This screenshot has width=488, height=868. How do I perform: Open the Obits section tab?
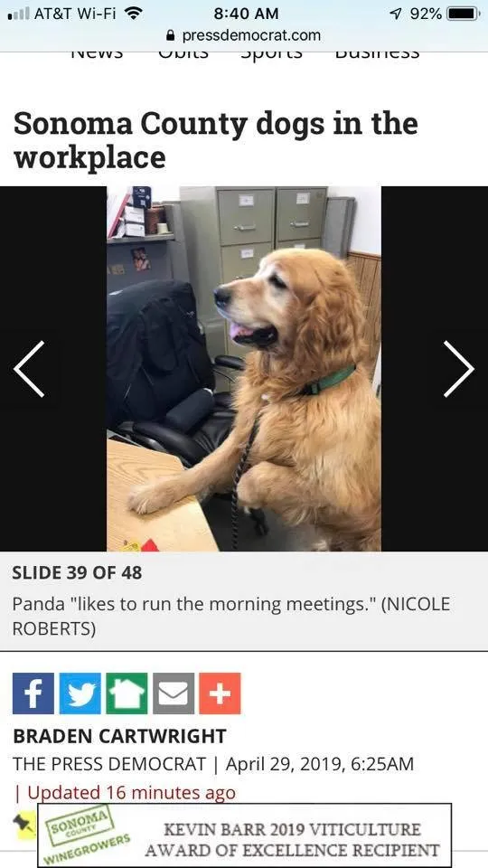[x=183, y=53]
